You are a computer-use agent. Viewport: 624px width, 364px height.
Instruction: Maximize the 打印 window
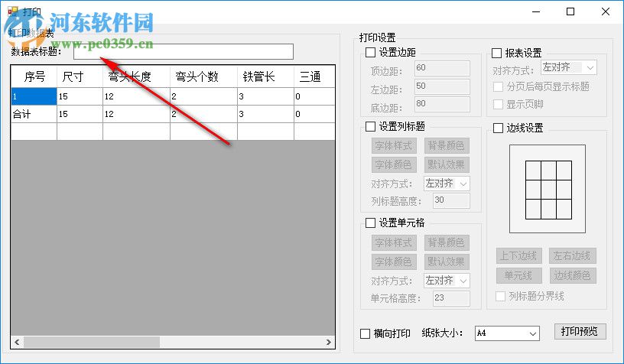[570, 11]
